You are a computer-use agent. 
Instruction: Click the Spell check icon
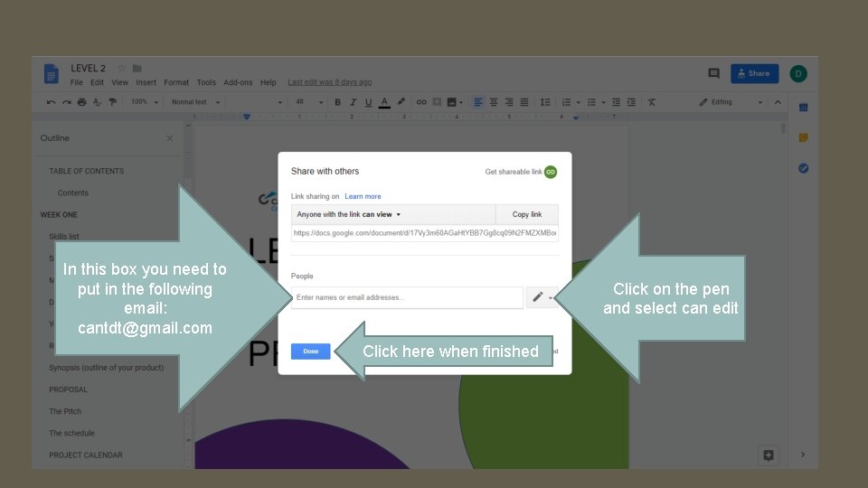pyautogui.click(x=98, y=102)
